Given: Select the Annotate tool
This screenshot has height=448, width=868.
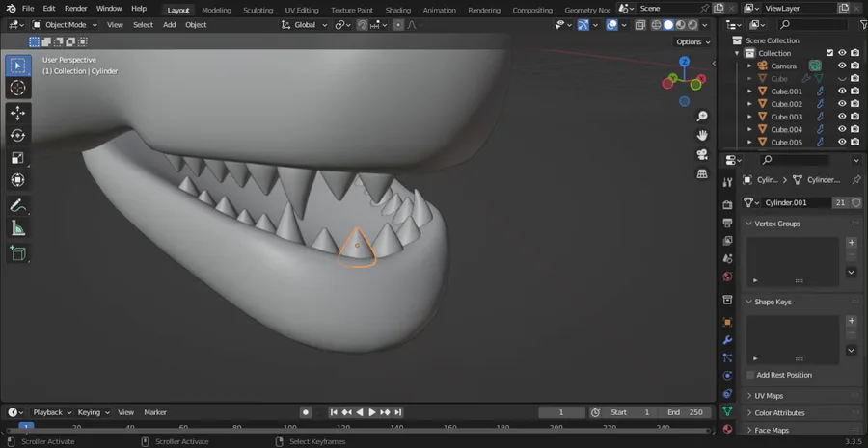Looking at the screenshot, I should point(17,206).
